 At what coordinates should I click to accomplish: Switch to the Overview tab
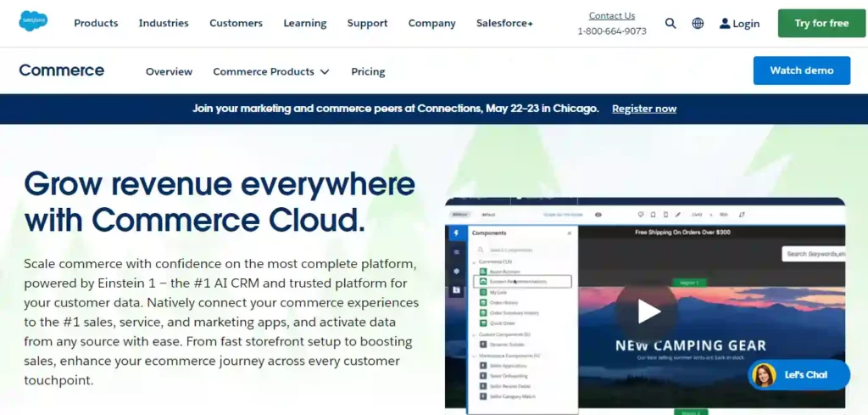point(169,71)
